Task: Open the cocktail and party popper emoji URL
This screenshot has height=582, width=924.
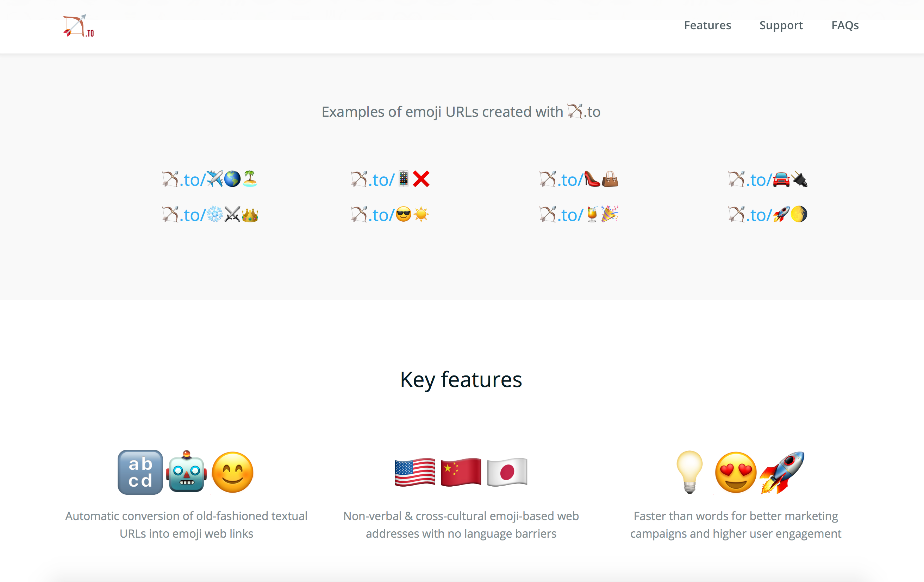Action: (x=578, y=214)
